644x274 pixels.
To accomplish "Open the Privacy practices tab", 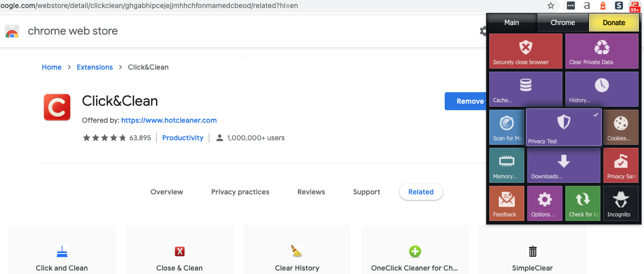I will click(240, 192).
